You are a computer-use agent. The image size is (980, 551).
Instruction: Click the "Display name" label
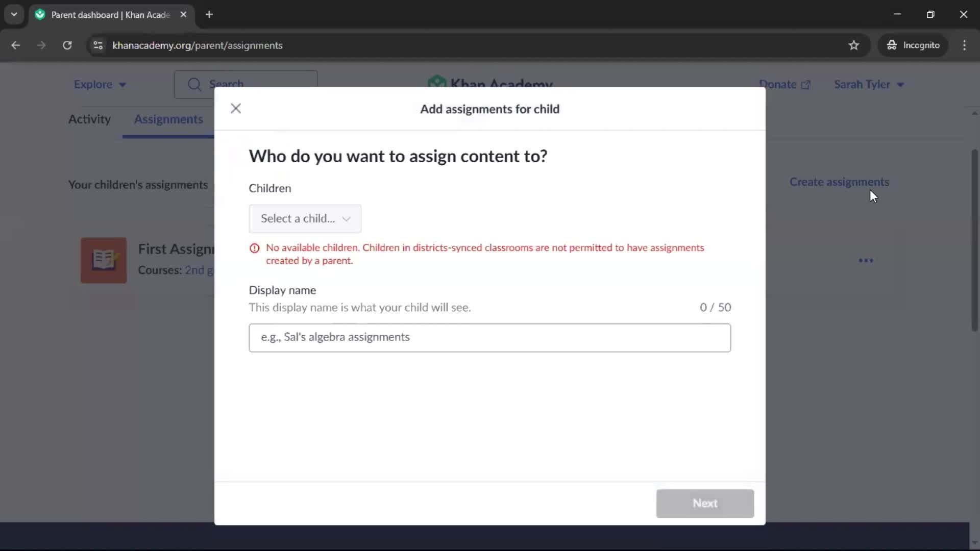[282, 290]
